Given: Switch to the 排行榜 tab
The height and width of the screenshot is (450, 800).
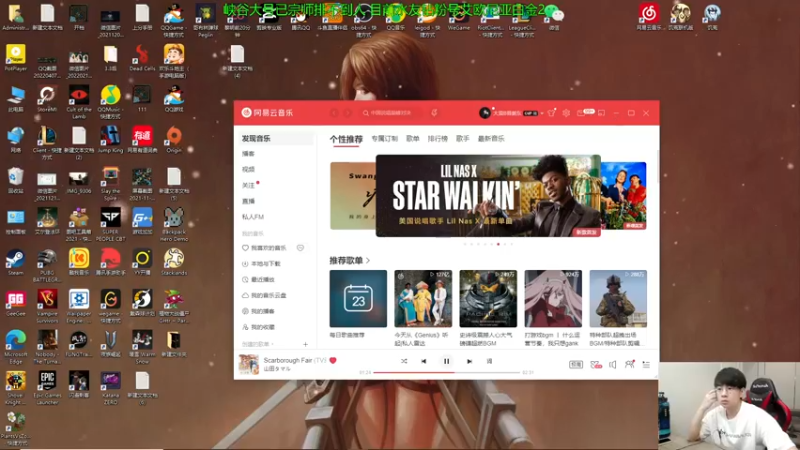Looking at the screenshot, I should coord(437,138).
